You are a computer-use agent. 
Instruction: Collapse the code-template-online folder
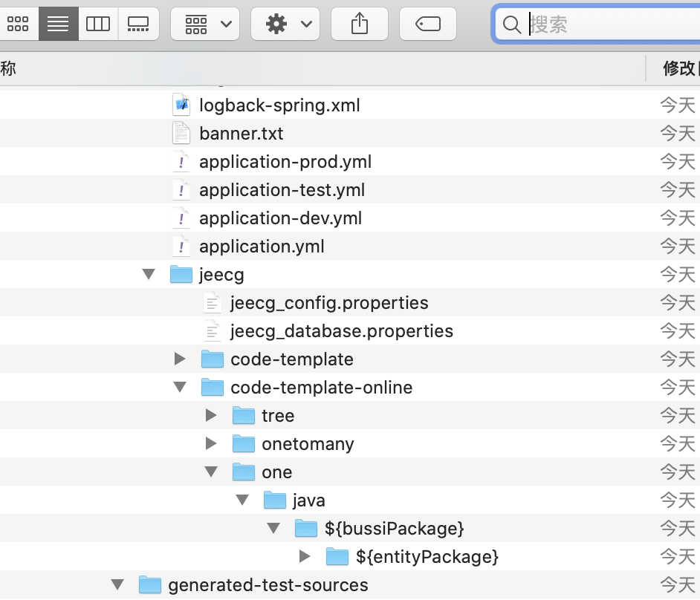click(x=180, y=387)
